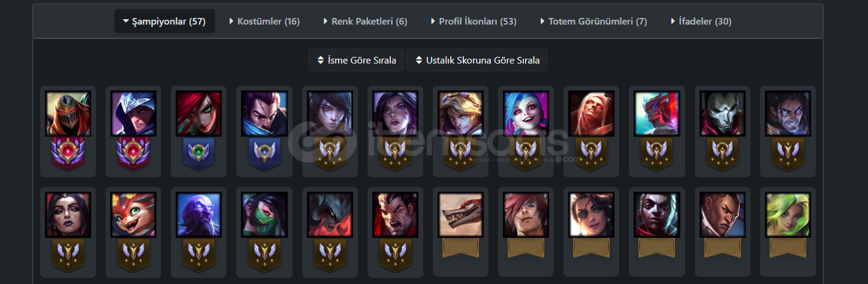Select the Zeri green-haired champion portrait
This screenshot has width=868, height=284.
[788, 214]
